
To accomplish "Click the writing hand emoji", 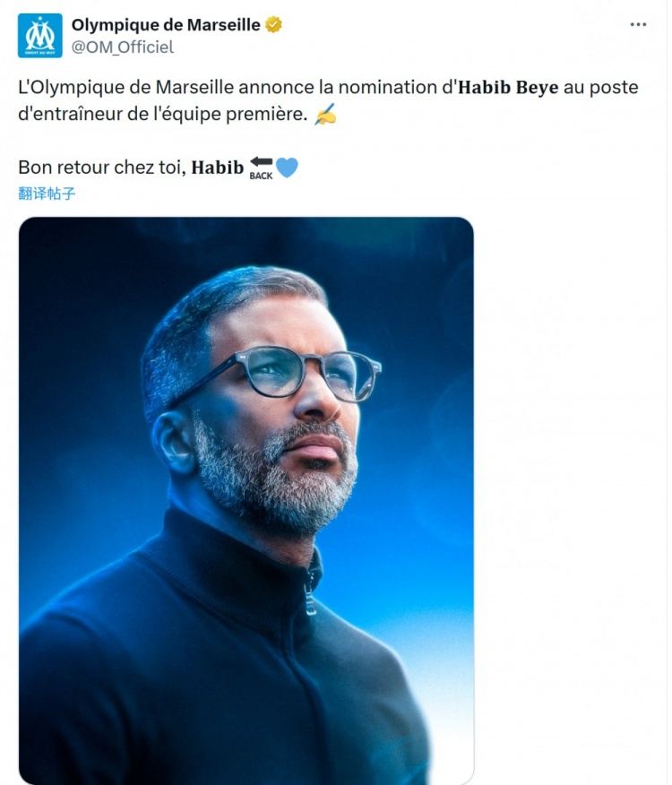I will point(326,116).
